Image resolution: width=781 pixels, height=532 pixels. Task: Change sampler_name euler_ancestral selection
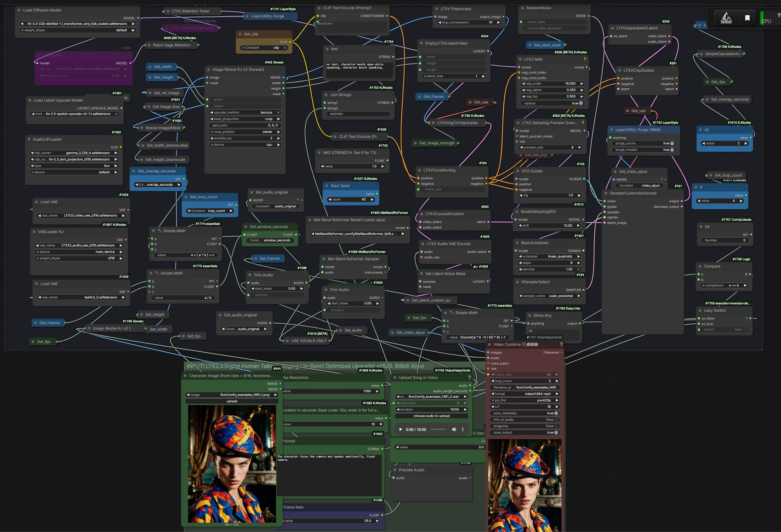point(550,296)
